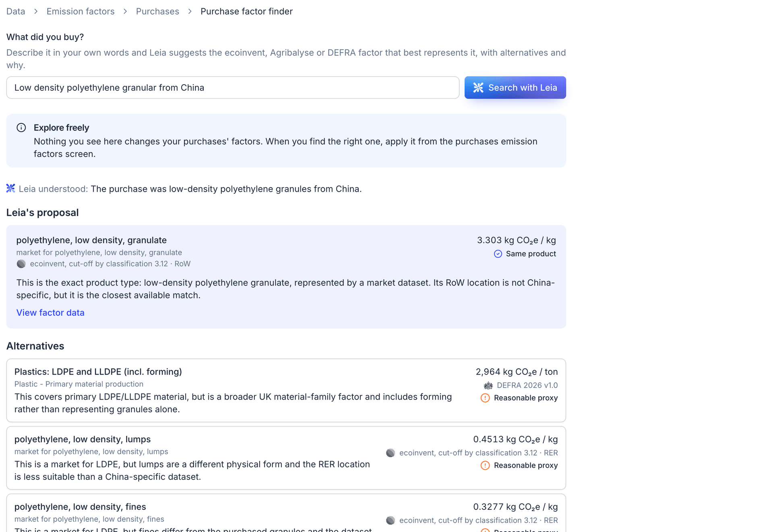Click the Same product checkmark icon
Image resolution: width=773 pixels, height=532 pixels.
click(498, 254)
